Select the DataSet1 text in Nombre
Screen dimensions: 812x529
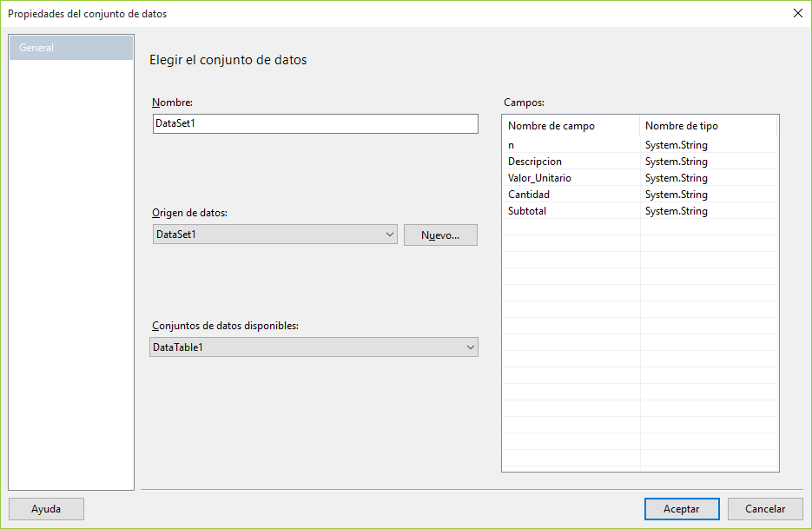point(314,123)
